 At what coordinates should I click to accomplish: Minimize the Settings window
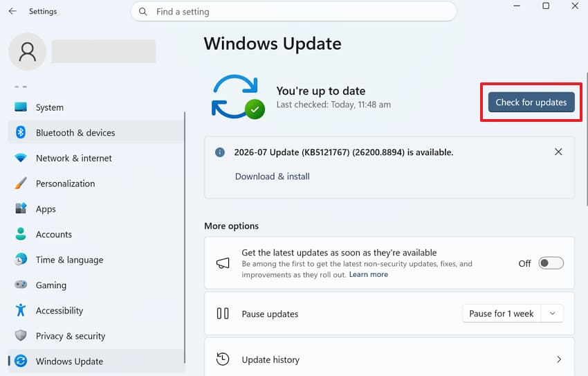517,6
